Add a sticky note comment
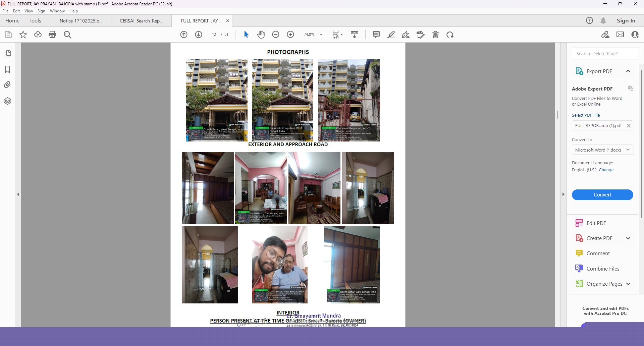The height and width of the screenshot is (346, 644). 376,34
